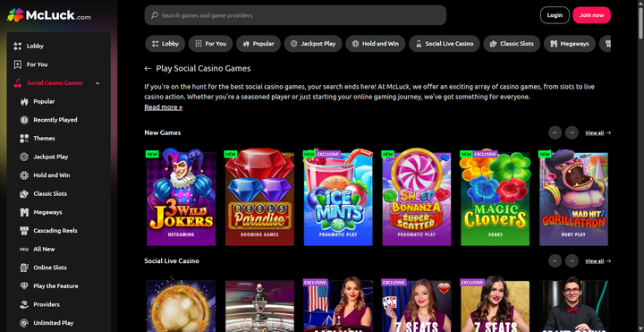Click the Megaways icon in the sidebar
Viewport: 644px width, 332px height.
24,212
